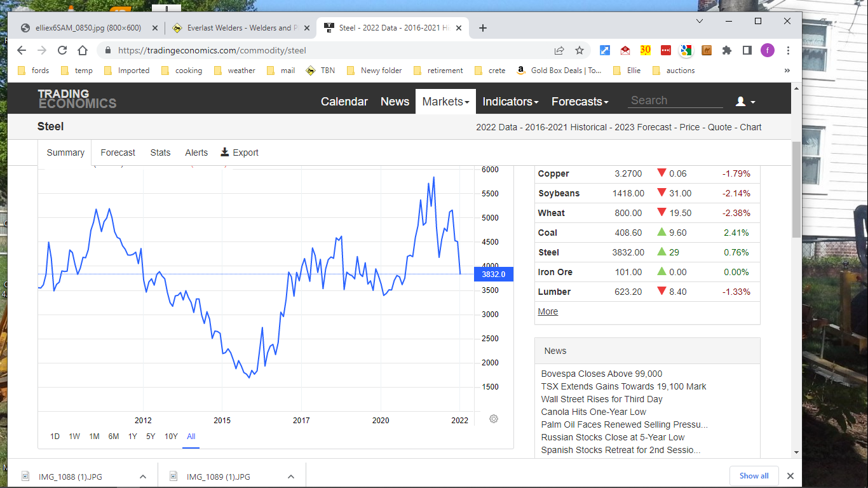The height and width of the screenshot is (488, 868).
Task: Click the site Search field
Action: 675,100
